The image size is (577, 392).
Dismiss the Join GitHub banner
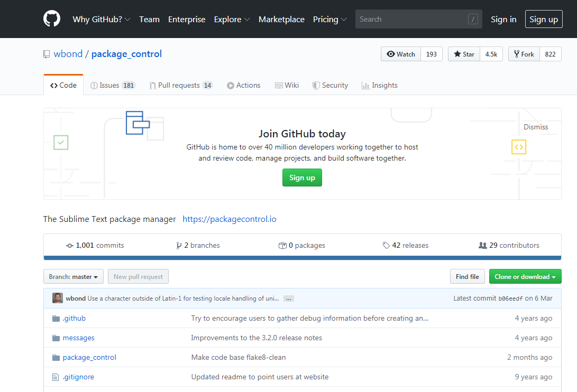(x=536, y=127)
